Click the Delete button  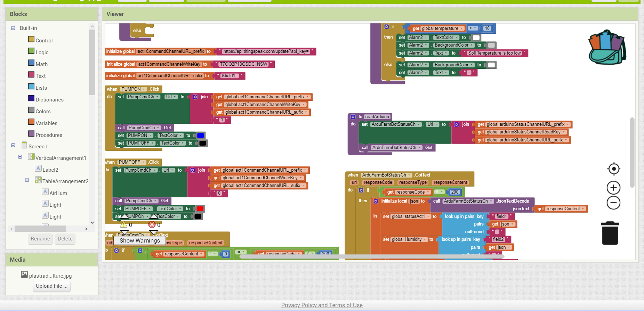click(65, 239)
